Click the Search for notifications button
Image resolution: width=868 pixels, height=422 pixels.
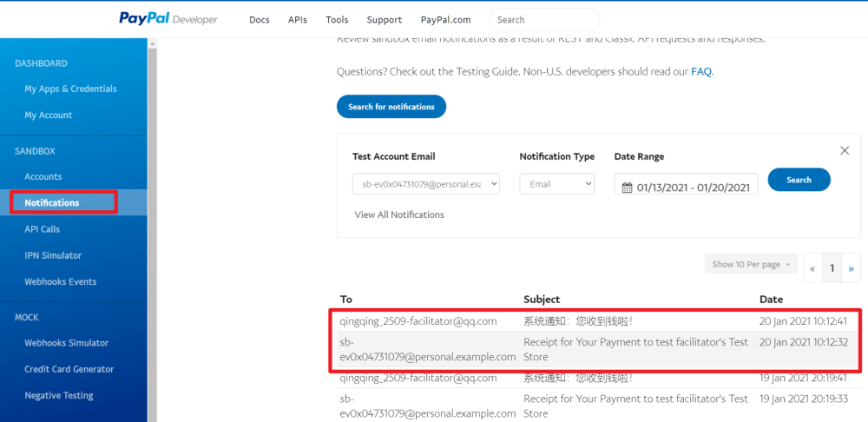click(x=391, y=106)
